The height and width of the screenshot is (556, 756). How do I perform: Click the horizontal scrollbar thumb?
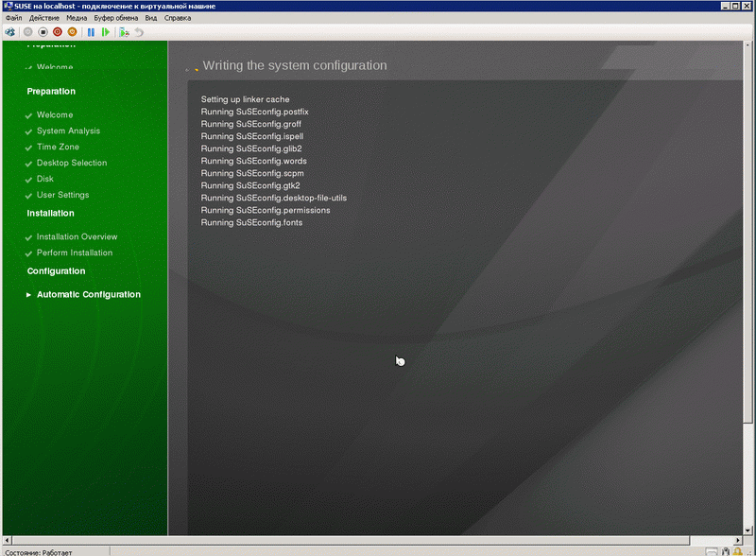click(351, 541)
